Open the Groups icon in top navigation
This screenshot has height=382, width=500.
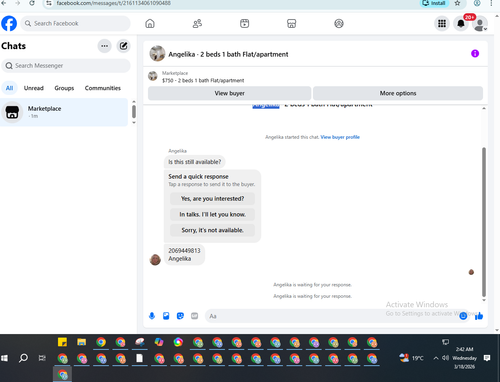pyautogui.click(x=339, y=24)
